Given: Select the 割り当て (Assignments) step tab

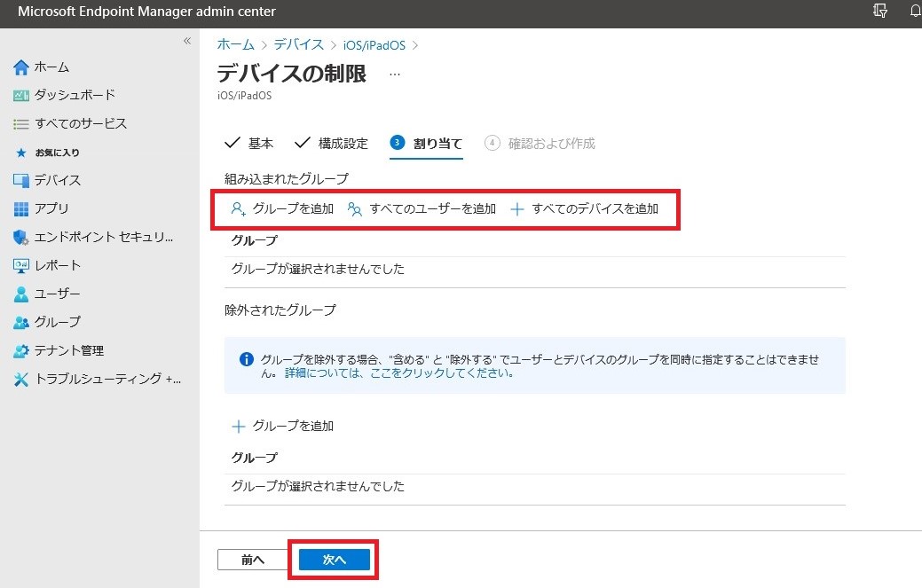Looking at the screenshot, I should (x=426, y=143).
